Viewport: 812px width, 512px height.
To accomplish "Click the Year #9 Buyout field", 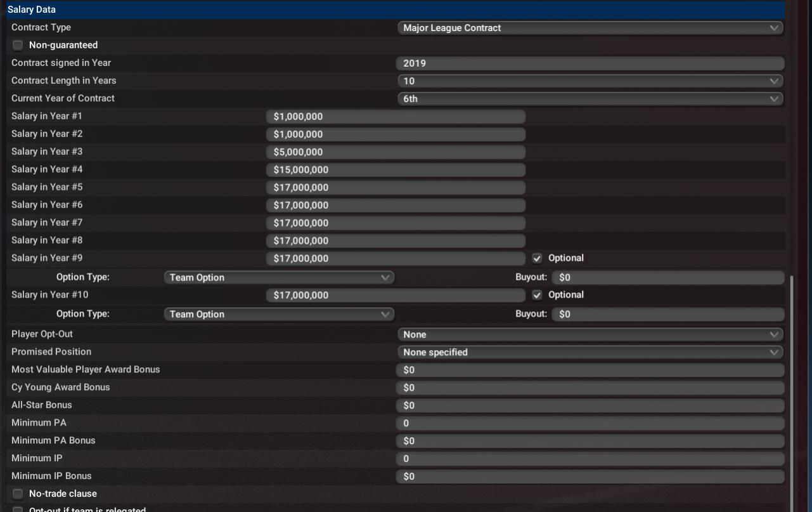I will pyautogui.click(x=668, y=278).
